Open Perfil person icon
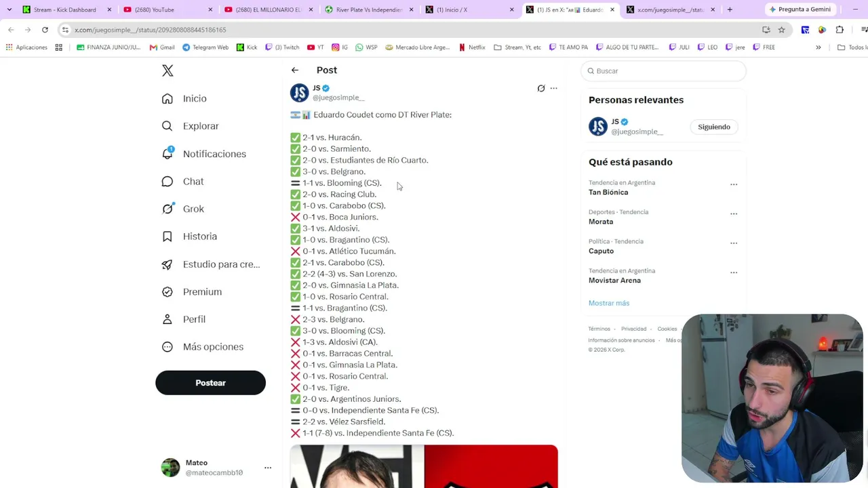The height and width of the screenshot is (488, 868). coord(167,319)
